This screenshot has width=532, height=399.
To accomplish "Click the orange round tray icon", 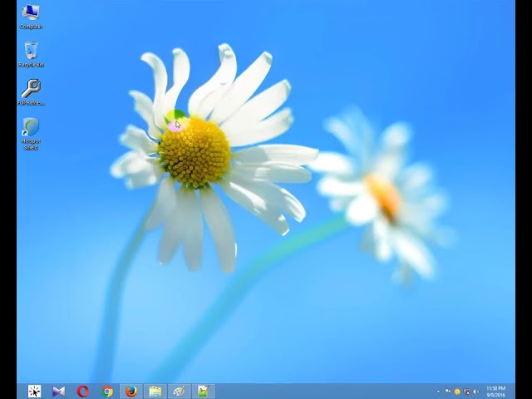I will pyautogui.click(x=457, y=392).
